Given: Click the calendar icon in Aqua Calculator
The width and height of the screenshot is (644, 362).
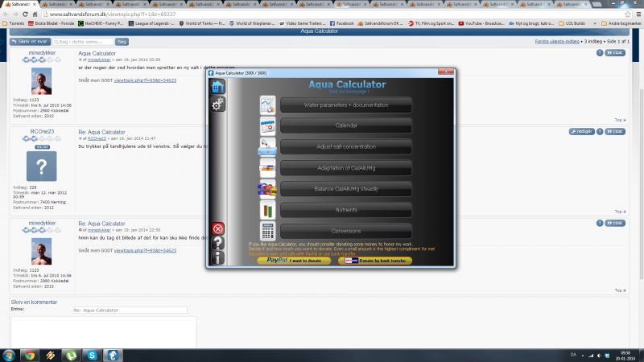Looking at the screenshot, I should tap(268, 126).
